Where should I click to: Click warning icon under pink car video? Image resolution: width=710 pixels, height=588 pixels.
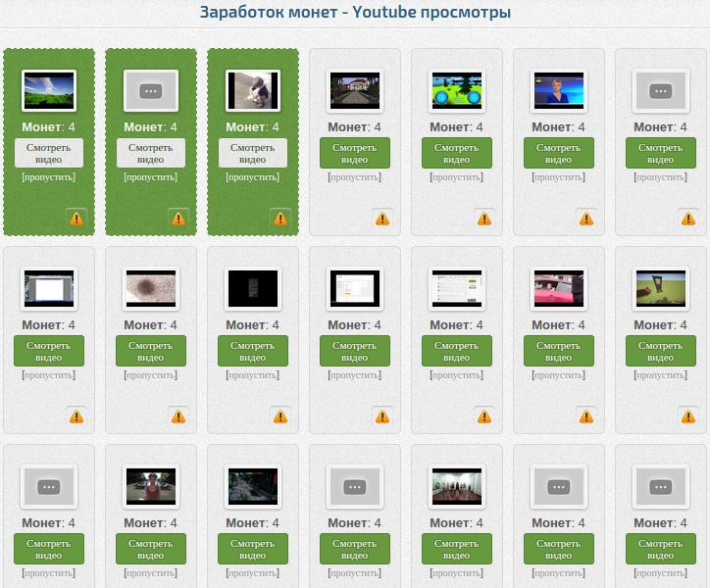pos(586,416)
